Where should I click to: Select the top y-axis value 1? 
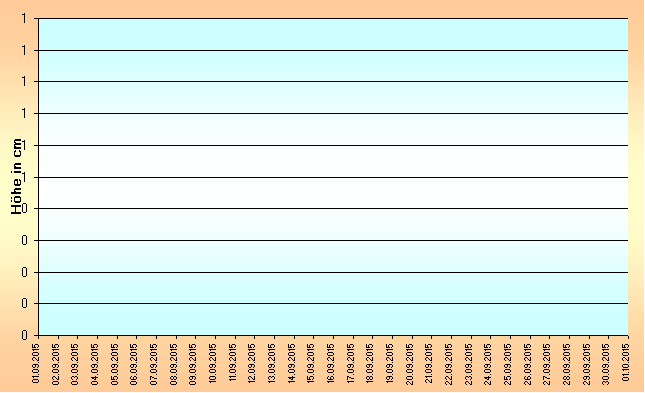point(24,19)
